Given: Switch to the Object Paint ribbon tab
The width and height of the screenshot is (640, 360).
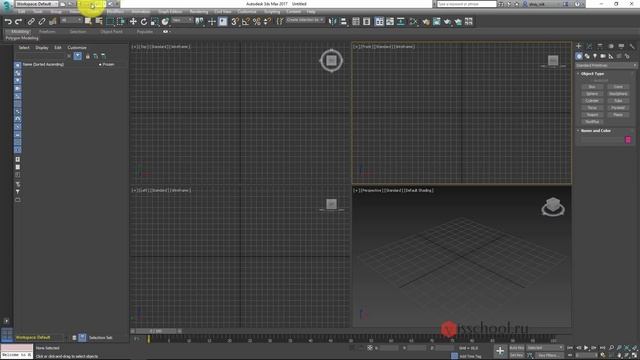Looking at the screenshot, I should pyautogui.click(x=111, y=31).
